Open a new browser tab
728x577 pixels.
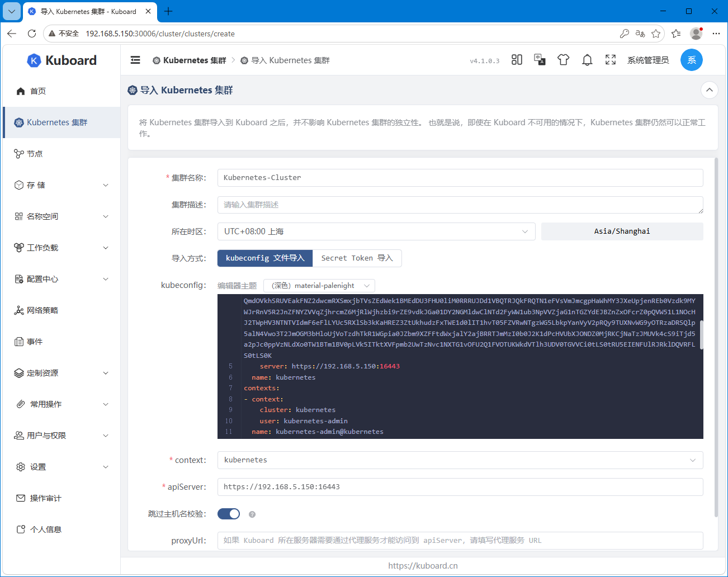point(168,11)
